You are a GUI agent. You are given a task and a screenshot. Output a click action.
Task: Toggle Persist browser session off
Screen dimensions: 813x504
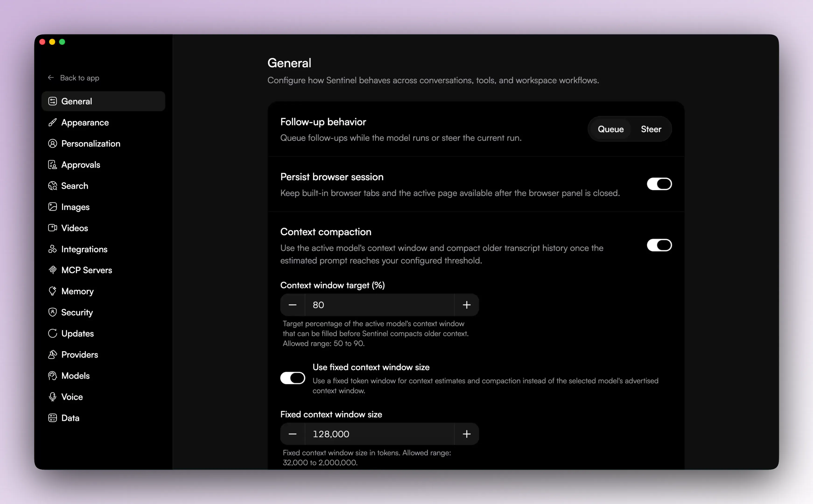[x=659, y=184]
